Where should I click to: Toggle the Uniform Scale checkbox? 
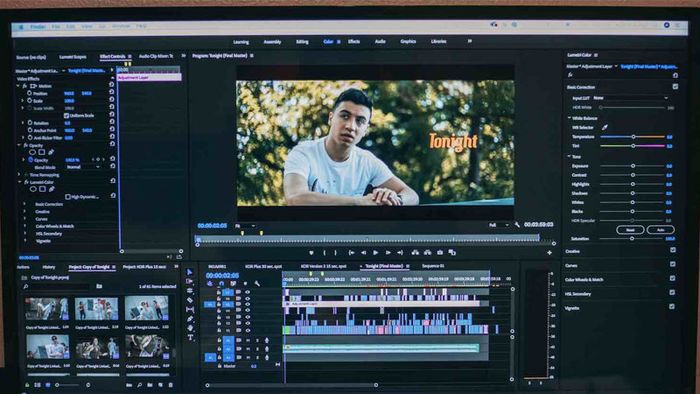click(x=67, y=116)
